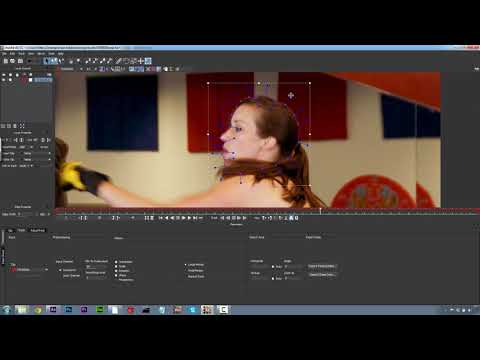
Task: Open the File menu
Action: (x=5, y=54)
